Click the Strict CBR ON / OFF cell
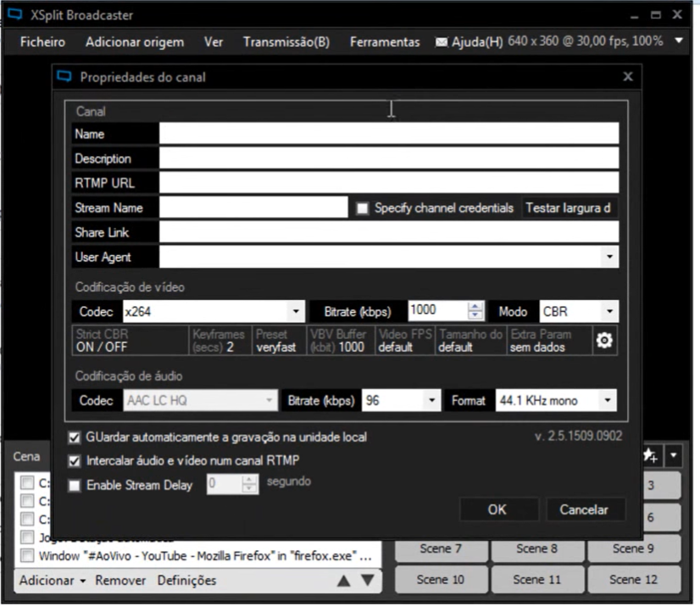The image size is (700, 606). 131,341
